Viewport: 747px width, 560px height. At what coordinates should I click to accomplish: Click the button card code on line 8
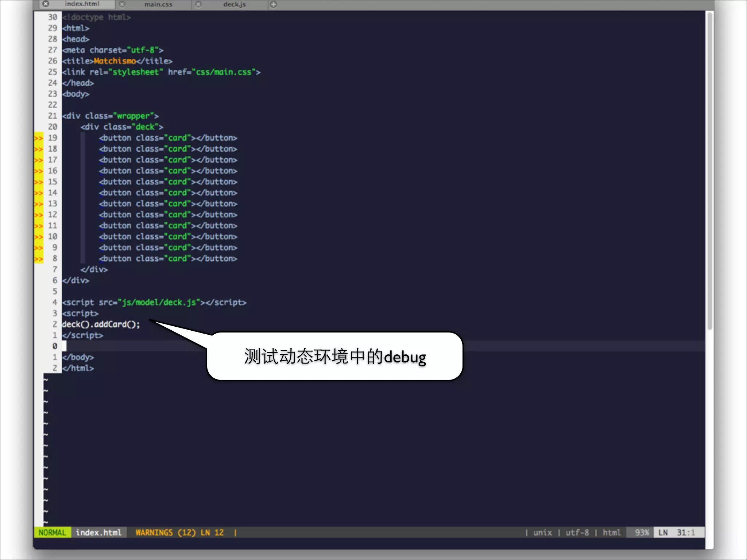pos(168,258)
